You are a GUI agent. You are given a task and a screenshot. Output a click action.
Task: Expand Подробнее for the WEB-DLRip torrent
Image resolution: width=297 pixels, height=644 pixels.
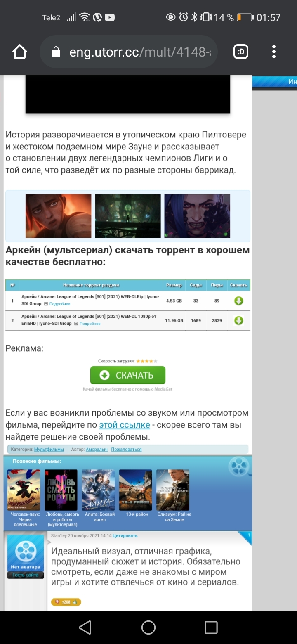click(x=59, y=304)
